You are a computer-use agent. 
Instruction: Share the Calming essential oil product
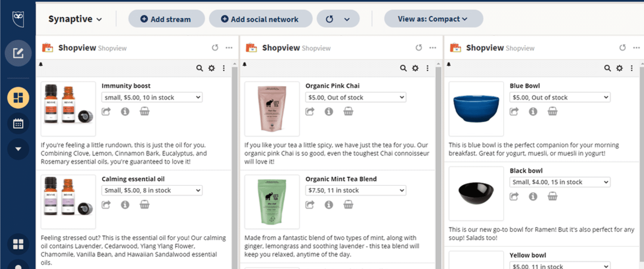pos(106,205)
